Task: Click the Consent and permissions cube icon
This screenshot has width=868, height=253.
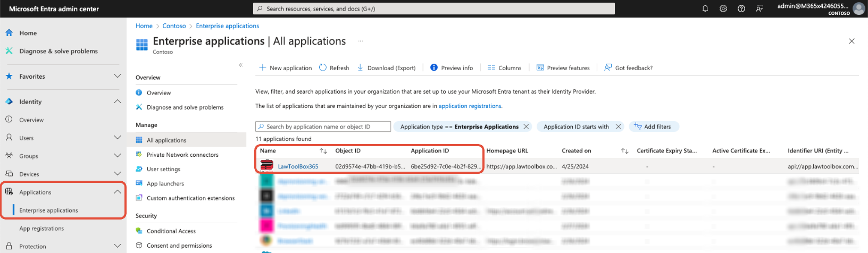Action: click(x=139, y=245)
